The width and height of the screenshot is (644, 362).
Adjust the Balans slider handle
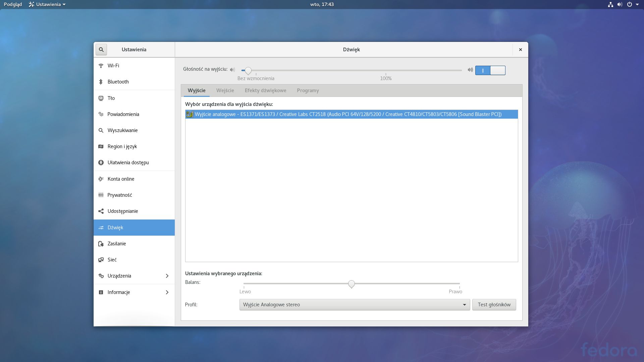click(x=351, y=284)
